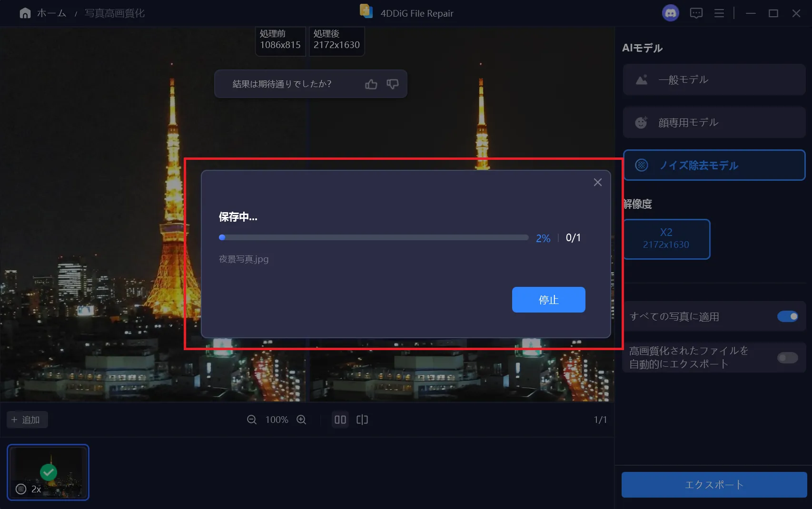Click the エクスポート button

click(x=714, y=485)
